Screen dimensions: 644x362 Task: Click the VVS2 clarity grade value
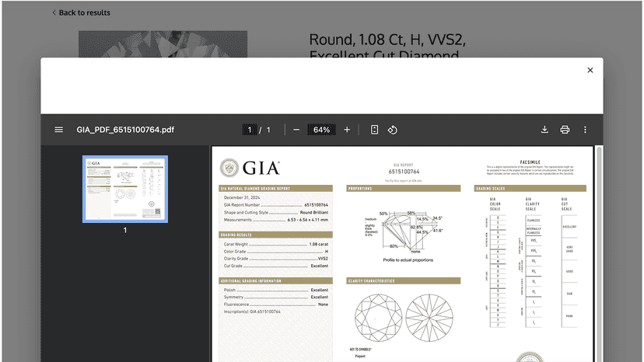click(323, 259)
